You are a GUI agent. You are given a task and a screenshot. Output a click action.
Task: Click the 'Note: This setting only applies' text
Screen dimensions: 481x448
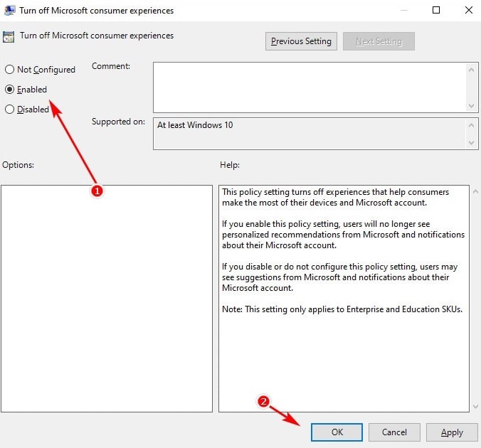point(342,309)
